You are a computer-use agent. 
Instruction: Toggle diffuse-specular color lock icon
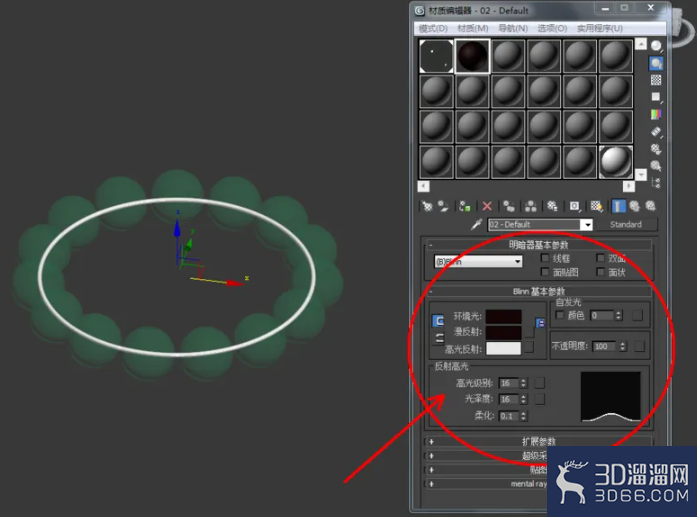pyautogui.click(x=438, y=338)
